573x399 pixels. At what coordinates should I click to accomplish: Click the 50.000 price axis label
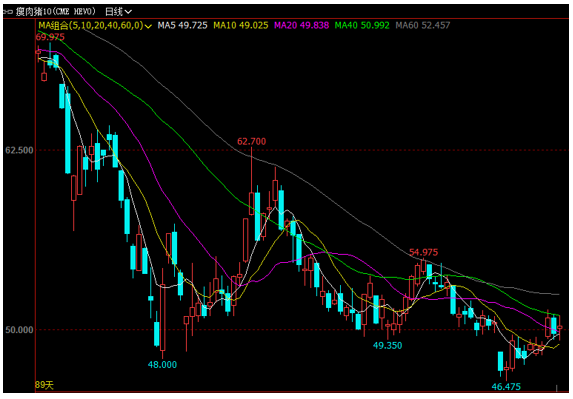(19, 330)
